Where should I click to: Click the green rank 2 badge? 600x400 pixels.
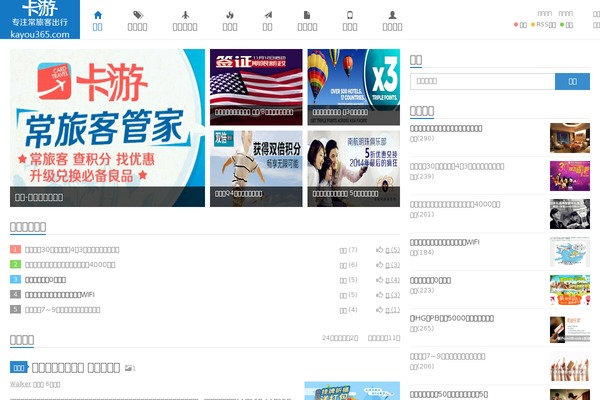pyautogui.click(x=15, y=264)
